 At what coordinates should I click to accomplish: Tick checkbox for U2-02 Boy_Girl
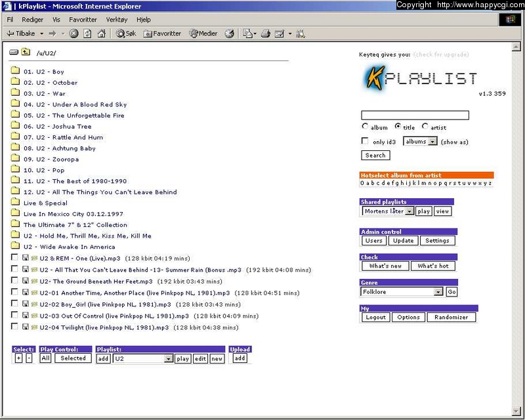click(14, 303)
